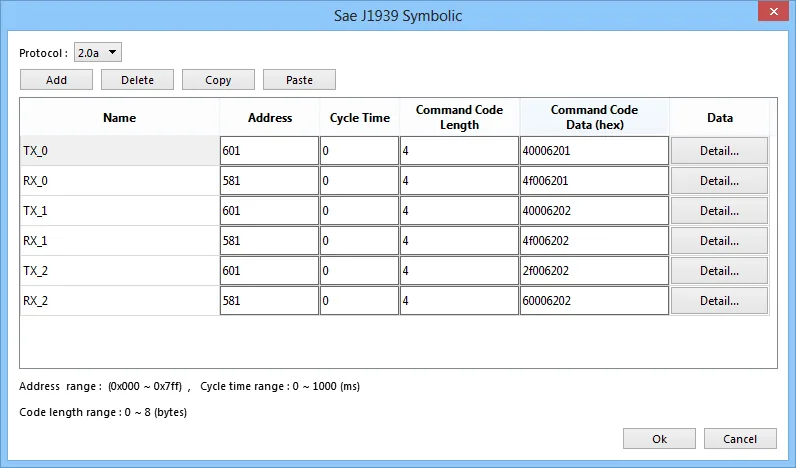796x468 pixels.
Task: Edit the Address field of TX_0
Action: 270,151
